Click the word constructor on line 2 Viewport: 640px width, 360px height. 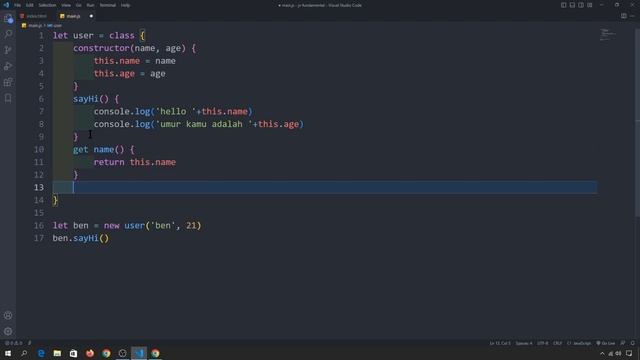tap(101, 48)
